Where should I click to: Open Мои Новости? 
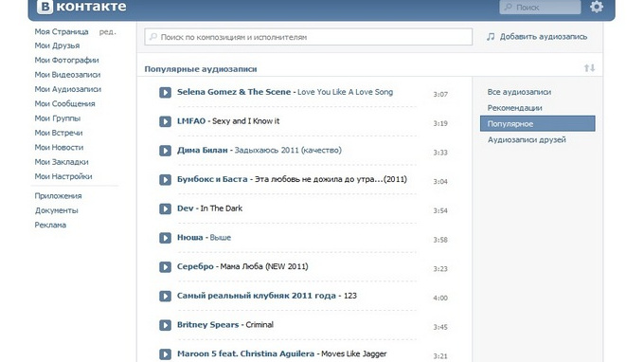pos(59,147)
